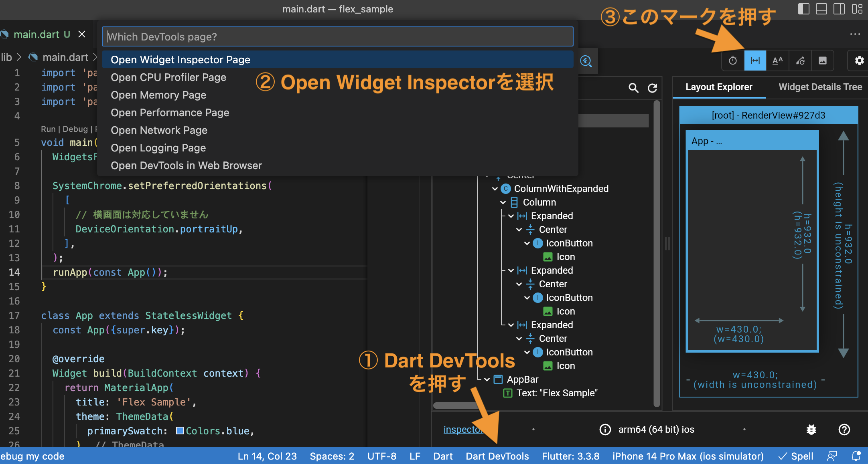Click the Colors.blue color swatch

click(180, 431)
